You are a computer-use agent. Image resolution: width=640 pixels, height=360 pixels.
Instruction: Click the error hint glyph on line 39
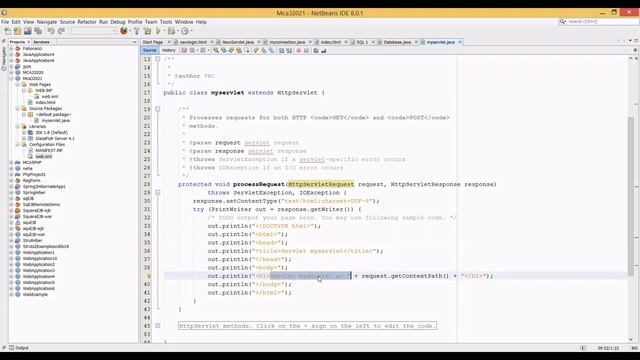[x=149, y=276]
